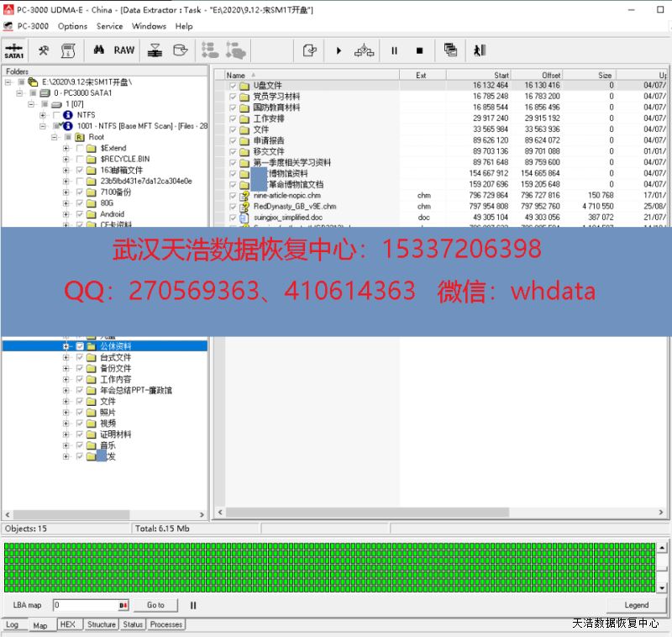Select the RAW recovery toolbar button
The height and width of the screenshot is (637, 672).
point(124,50)
